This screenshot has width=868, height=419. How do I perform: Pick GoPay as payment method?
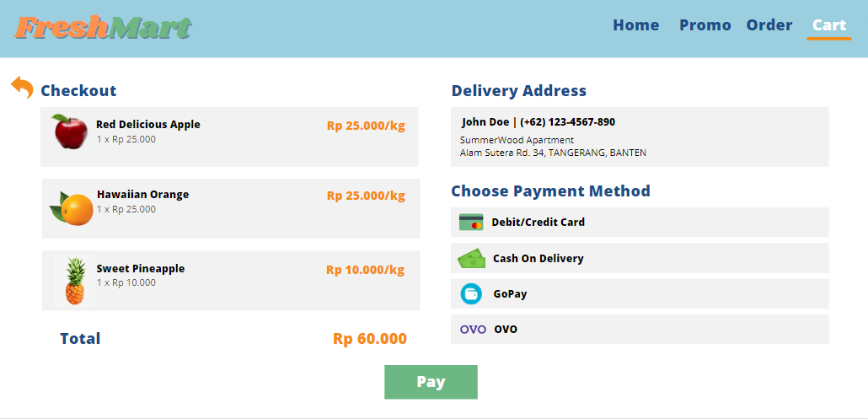(510, 294)
